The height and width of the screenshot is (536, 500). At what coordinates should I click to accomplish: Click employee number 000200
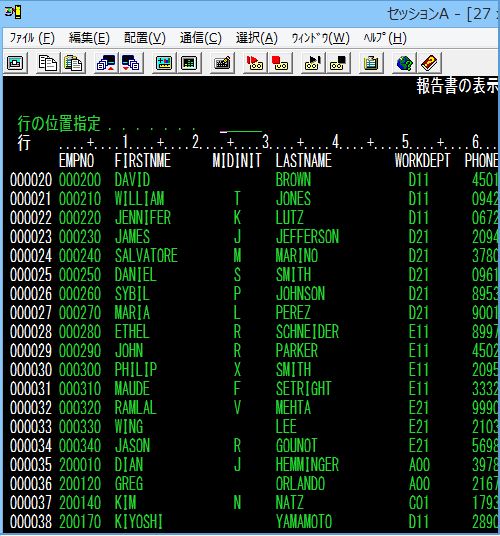pyautogui.click(x=80, y=180)
